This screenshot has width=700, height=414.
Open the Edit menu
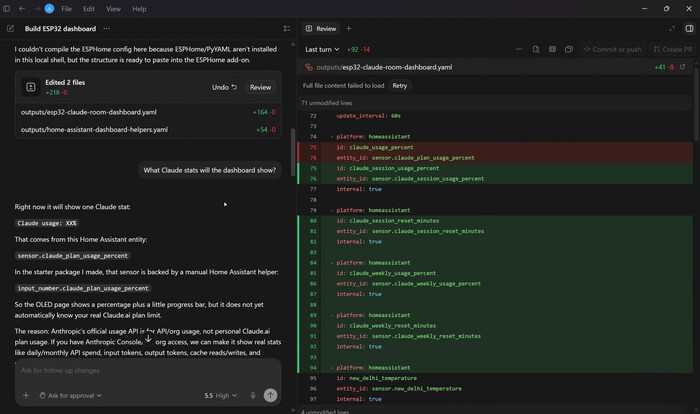point(88,8)
